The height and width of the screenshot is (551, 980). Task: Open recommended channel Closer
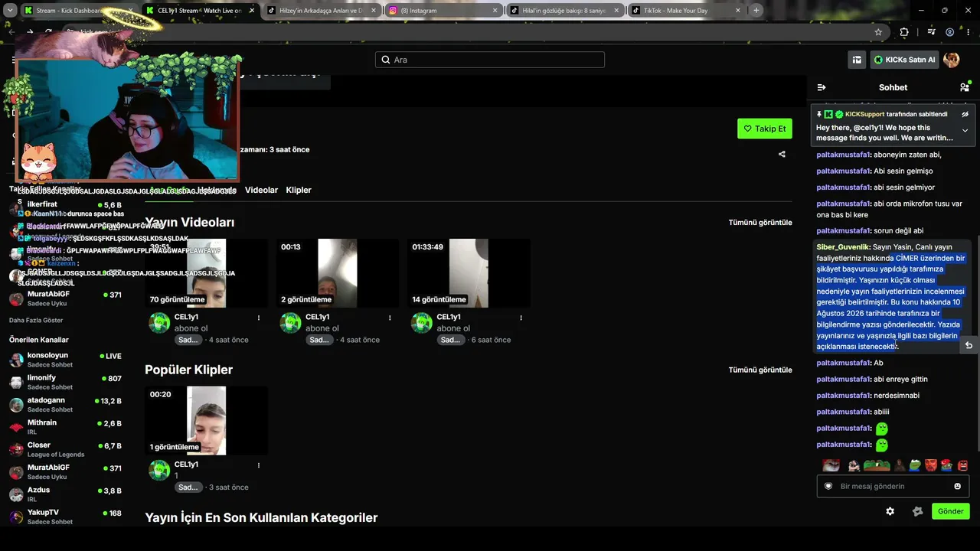[65, 449]
